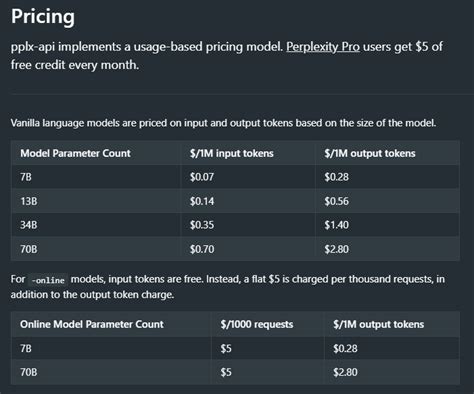Screen dimensions: 474x394
Task: Select the online 70B row label
Action: 29,372
